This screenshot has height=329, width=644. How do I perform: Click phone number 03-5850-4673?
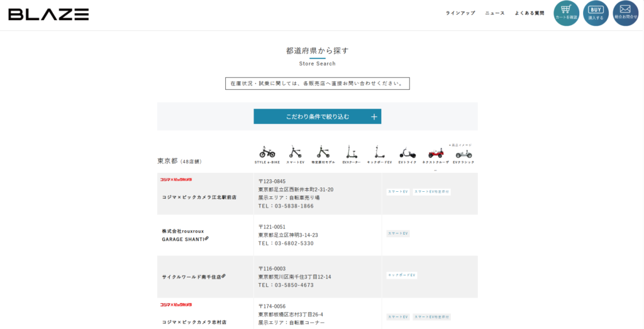coord(294,285)
